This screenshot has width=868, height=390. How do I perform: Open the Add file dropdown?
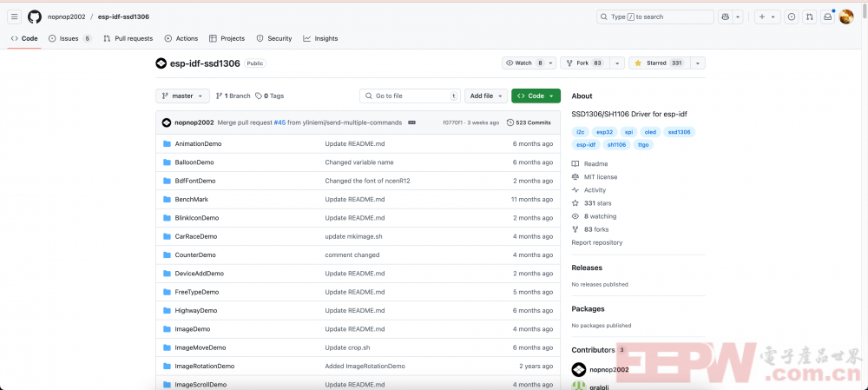486,96
